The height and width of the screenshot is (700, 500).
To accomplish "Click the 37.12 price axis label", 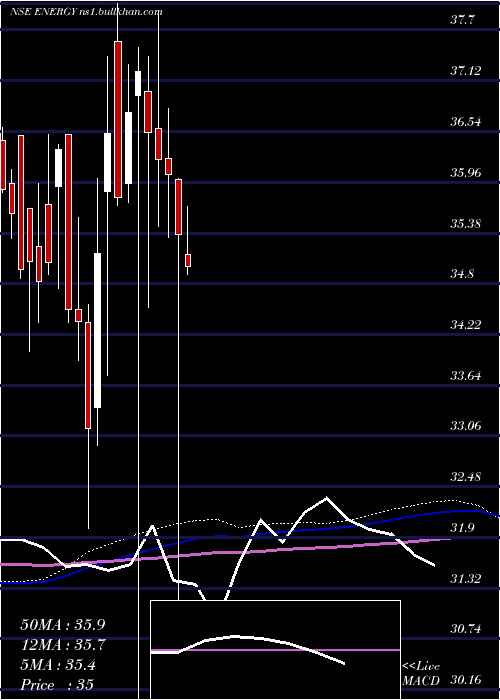I will tap(466, 70).
